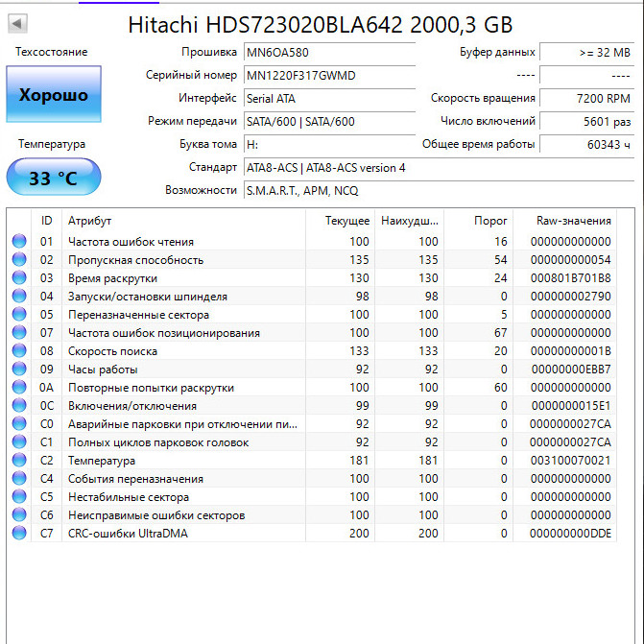This screenshot has height=644, width=644.
Task: Select status orb for Запуски/остановки шпинделя
Action: click(19, 296)
